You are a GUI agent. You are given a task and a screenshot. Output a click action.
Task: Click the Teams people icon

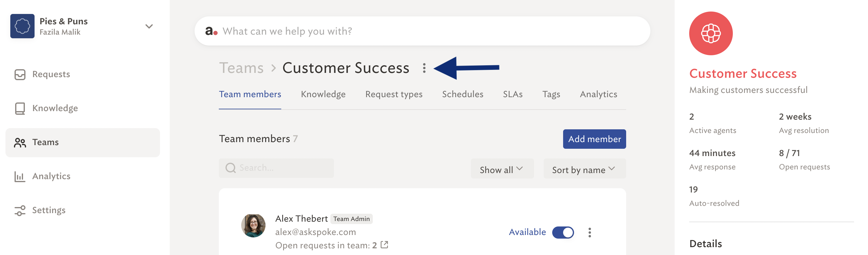20,143
